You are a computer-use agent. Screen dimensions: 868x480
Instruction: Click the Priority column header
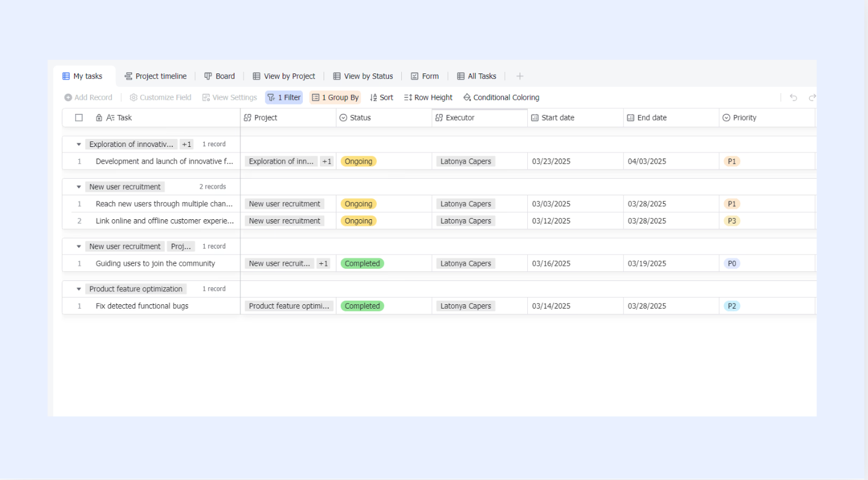pyautogui.click(x=767, y=118)
